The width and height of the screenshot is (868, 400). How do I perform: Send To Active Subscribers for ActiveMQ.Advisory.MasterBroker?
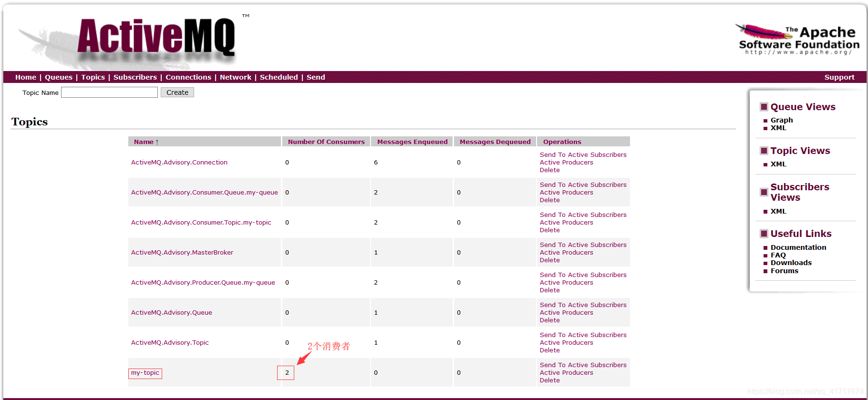[x=583, y=245]
